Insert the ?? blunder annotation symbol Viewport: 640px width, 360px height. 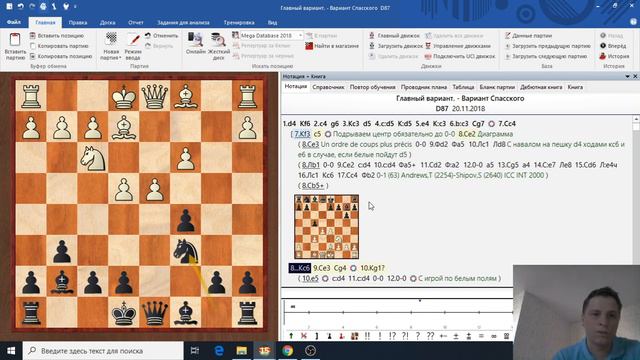click(430, 336)
